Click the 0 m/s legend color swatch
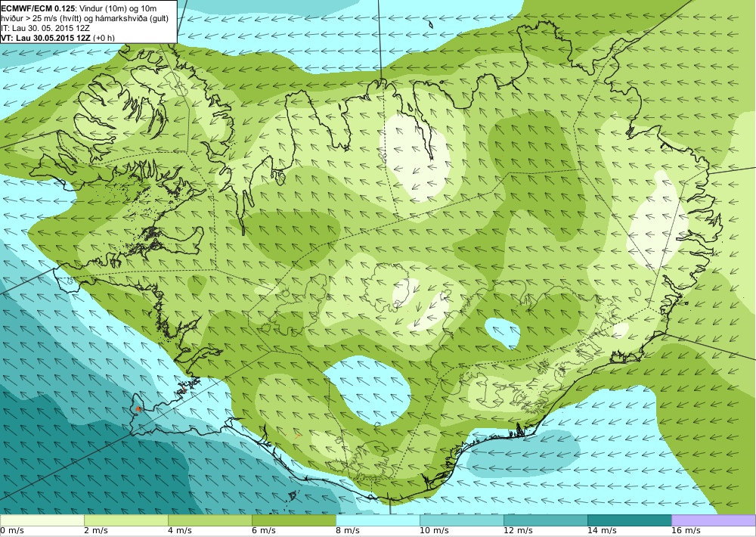This screenshot has width=756, height=537. tap(42, 520)
